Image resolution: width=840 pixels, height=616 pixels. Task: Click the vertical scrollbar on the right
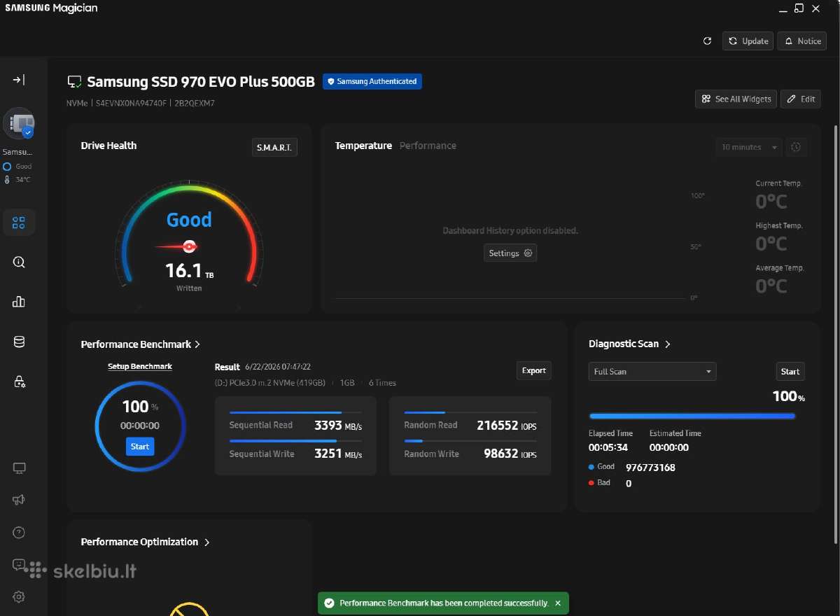[835, 334]
